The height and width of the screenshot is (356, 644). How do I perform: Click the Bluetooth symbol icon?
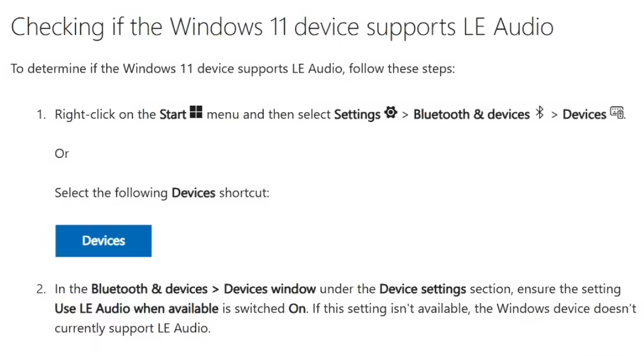coord(540,113)
